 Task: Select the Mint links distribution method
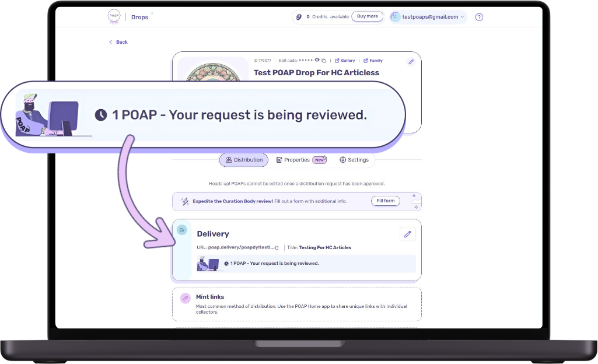click(x=296, y=304)
